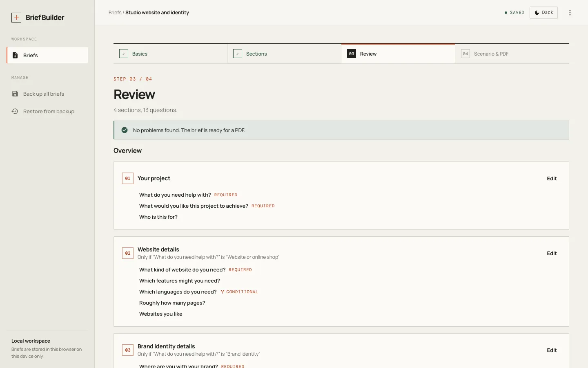Click the moon icon in the Dark button
The height and width of the screenshot is (368, 588).
click(x=537, y=13)
